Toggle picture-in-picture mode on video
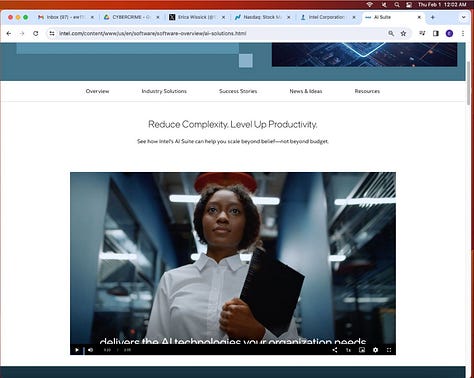This screenshot has width=474, height=378. [x=362, y=350]
